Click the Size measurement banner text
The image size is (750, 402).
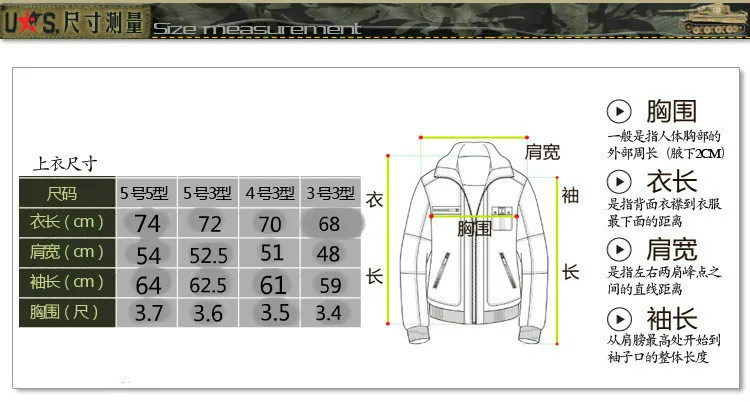click(x=257, y=29)
